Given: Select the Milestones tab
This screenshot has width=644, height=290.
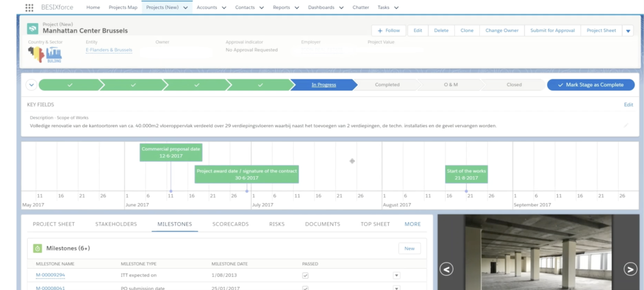Looking at the screenshot, I should click(175, 225).
